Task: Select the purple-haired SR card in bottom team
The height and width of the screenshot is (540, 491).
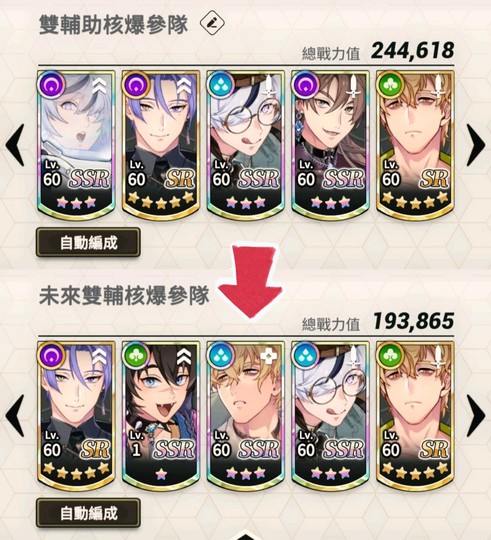Action: (x=76, y=416)
